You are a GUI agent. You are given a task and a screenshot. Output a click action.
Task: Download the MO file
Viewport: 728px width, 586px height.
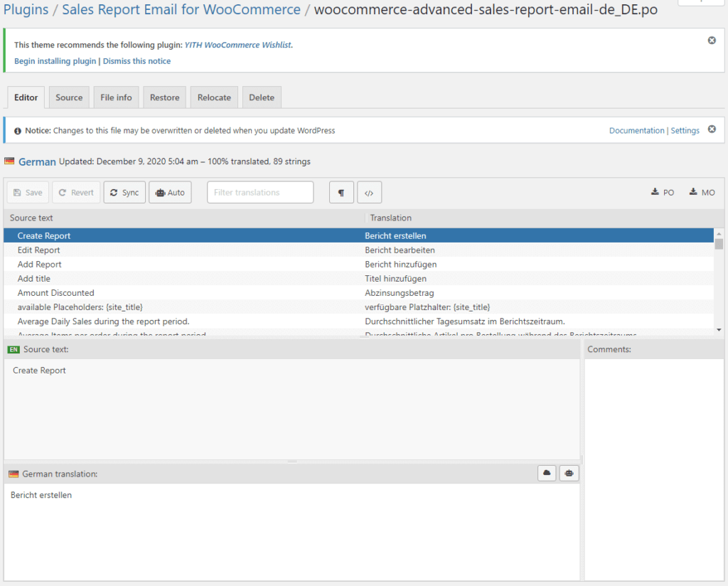click(701, 192)
